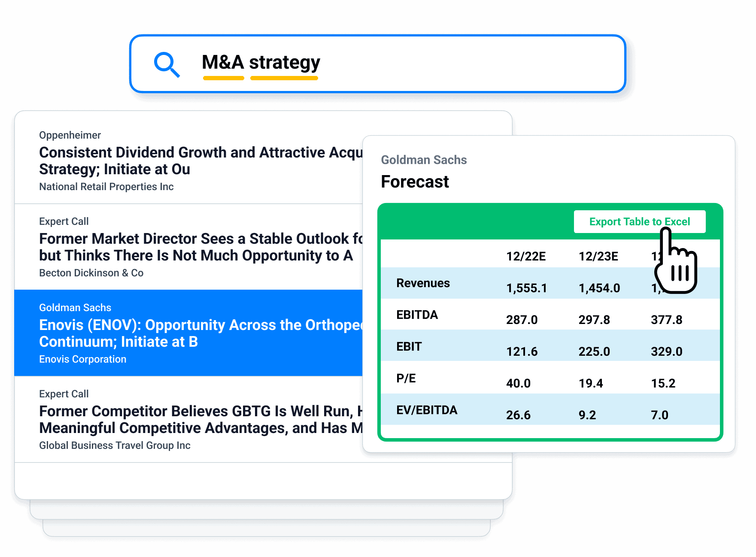This screenshot has width=756, height=557.
Task: Select Revenues value 1,555.1
Action: pyautogui.click(x=527, y=288)
